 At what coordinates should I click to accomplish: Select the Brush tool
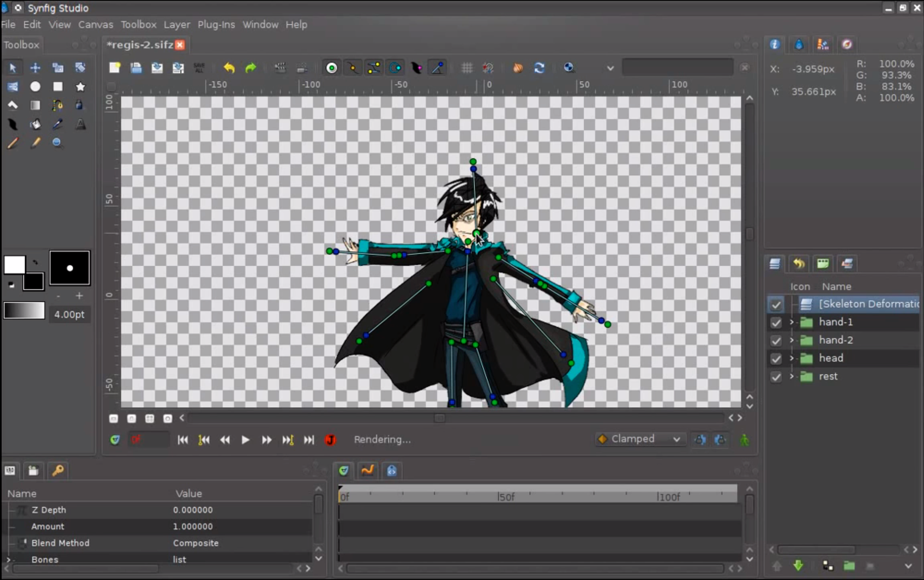pos(35,143)
